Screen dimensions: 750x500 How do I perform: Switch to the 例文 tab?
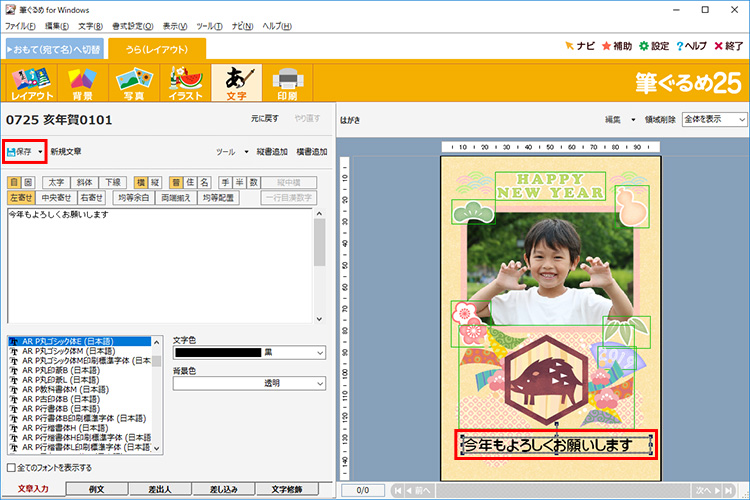pos(96,489)
